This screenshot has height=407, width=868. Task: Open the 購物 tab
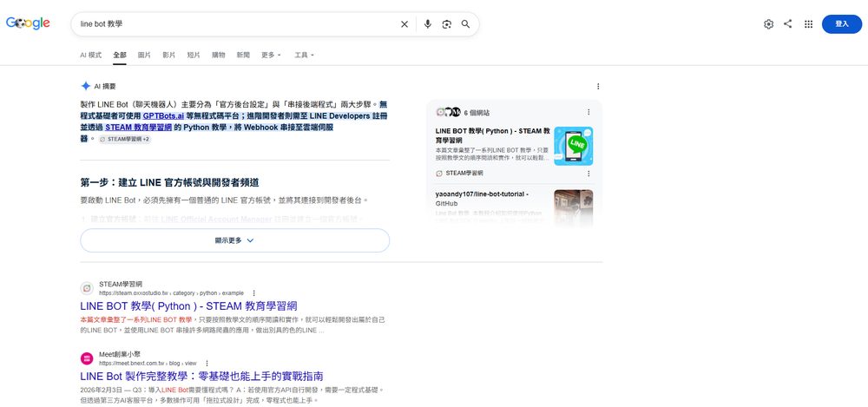tap(218, 55)
